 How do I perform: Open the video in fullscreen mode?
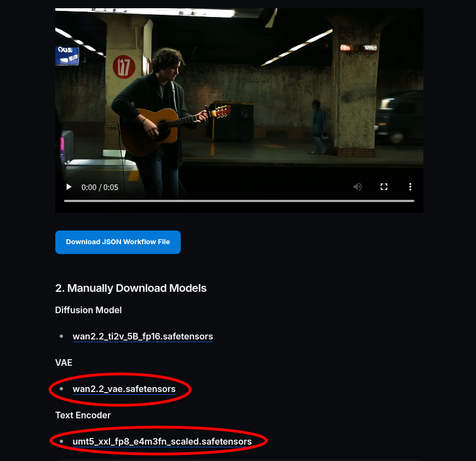pos(384,187)
